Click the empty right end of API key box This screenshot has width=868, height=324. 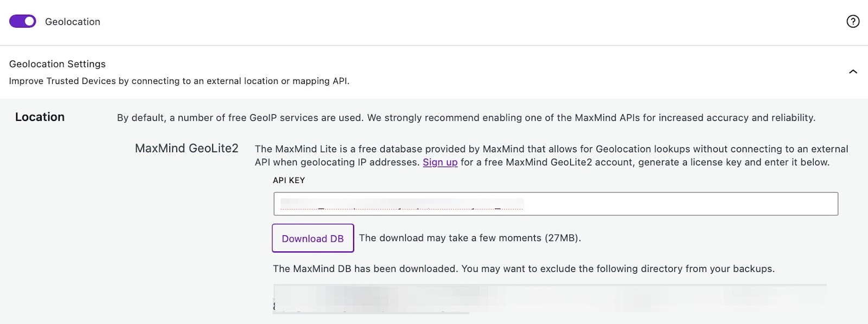point(759,204)
